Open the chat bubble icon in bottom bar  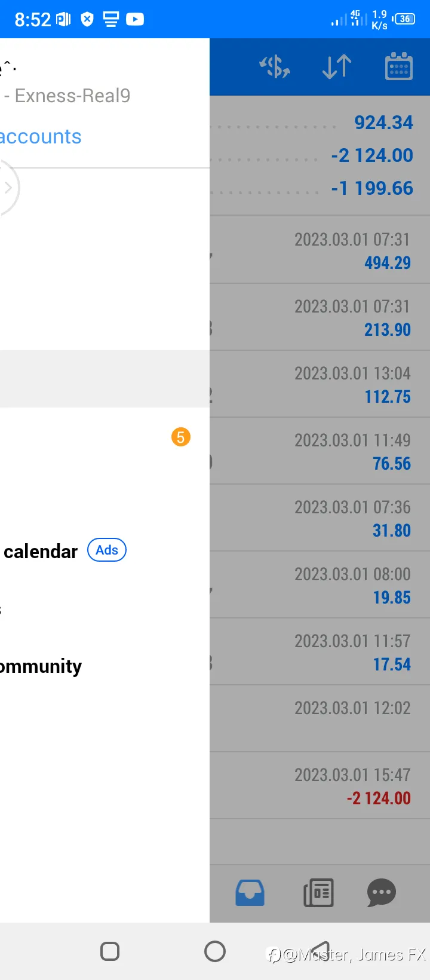381,893
